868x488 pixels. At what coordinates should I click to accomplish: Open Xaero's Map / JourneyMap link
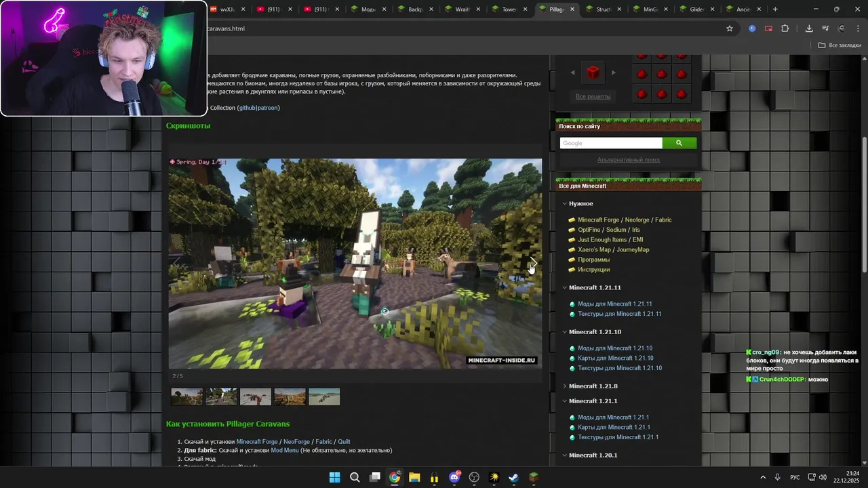point(613,249)
